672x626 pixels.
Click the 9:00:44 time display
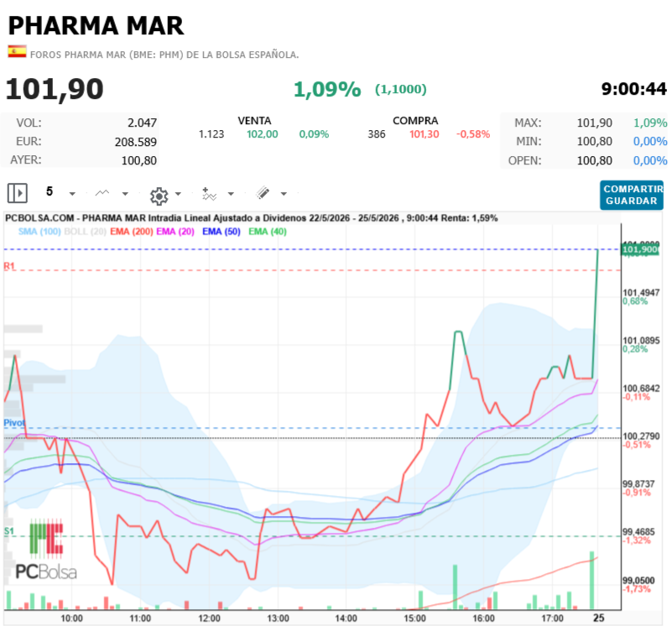coord(634,89)
